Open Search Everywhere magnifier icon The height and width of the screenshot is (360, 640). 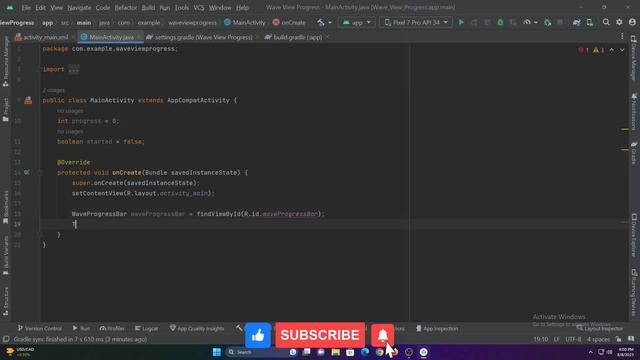[x=606, y=22]
